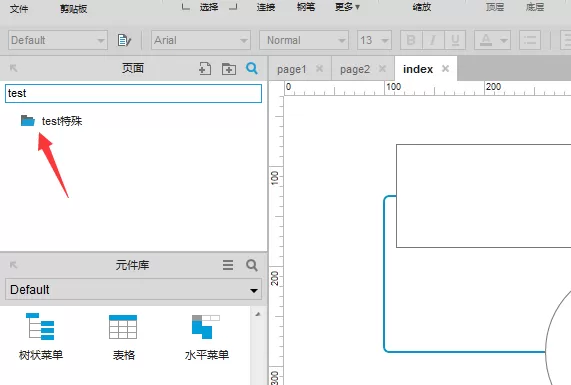Activate the 连接 connector tool
The width and height of the screenshot is (571, 385).
pyautogui.click(x=266, y=7)
